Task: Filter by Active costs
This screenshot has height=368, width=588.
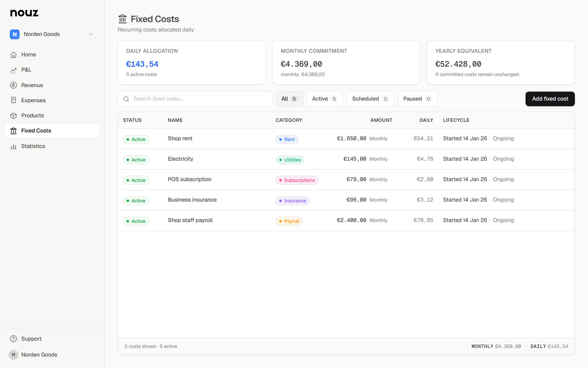Action: coord(325,99)
